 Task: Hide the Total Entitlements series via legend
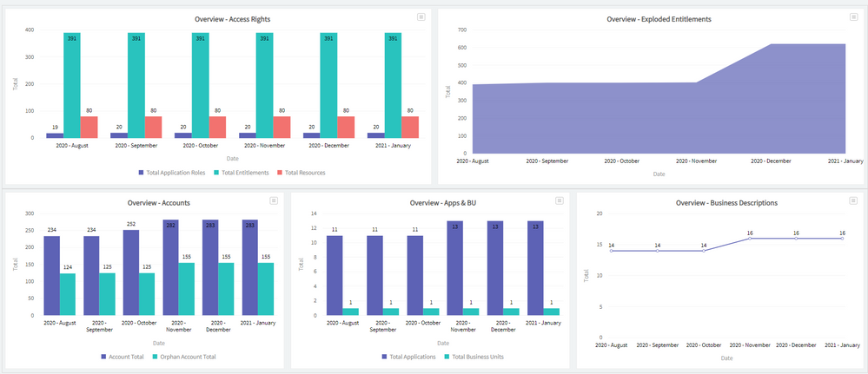coord(243,173)
